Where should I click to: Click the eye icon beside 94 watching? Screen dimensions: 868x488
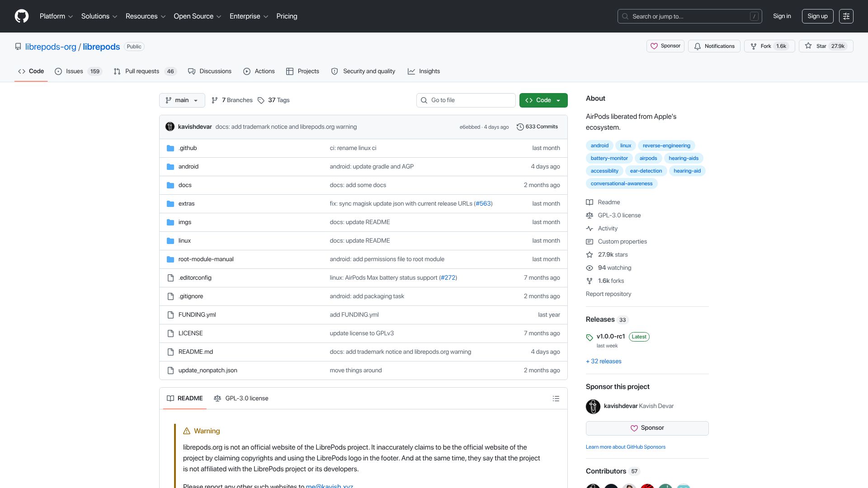(590, 268)
